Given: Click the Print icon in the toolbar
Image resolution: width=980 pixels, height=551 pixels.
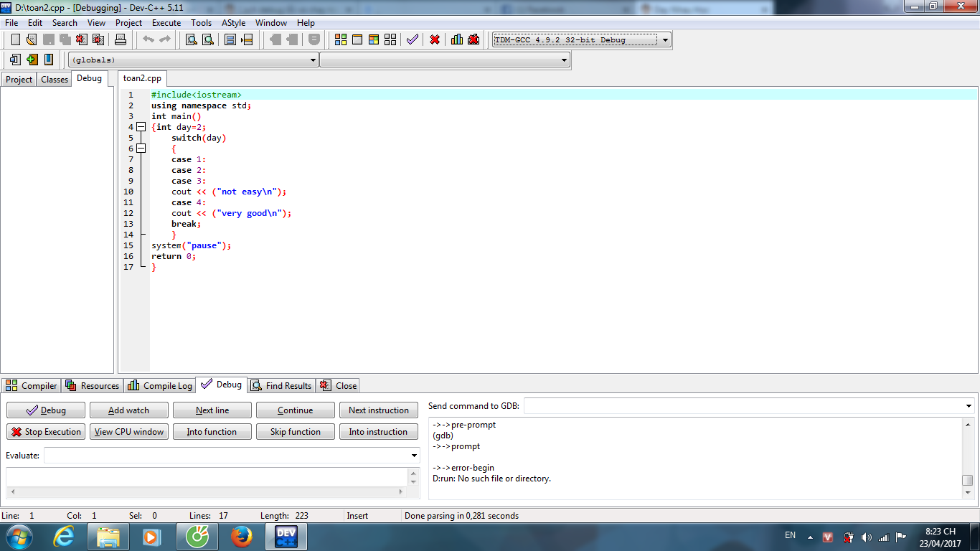Looking at the screenshot, I should [119, 39].
